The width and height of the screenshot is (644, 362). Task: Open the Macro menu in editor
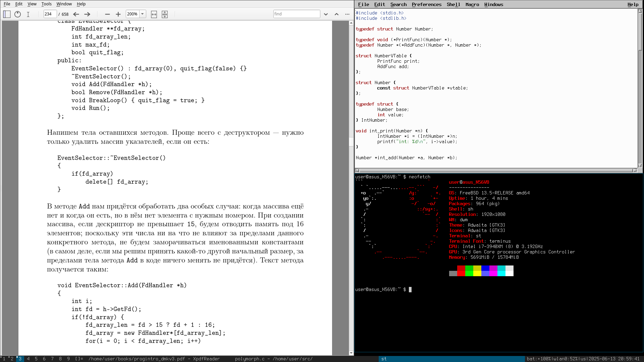pos(472,4)
